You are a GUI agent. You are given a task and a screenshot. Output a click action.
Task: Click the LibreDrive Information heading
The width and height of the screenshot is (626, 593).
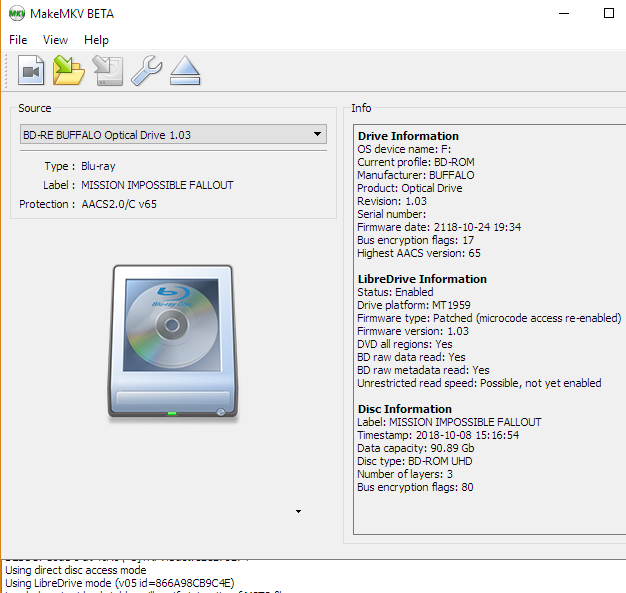click(x=422, y=279)
